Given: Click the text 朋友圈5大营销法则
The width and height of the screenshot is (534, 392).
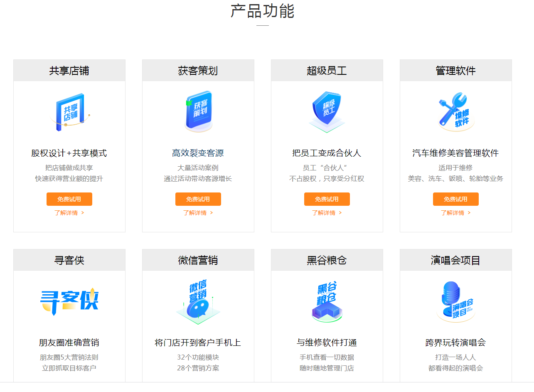Looking at the screenshot, I should [69, 357].
